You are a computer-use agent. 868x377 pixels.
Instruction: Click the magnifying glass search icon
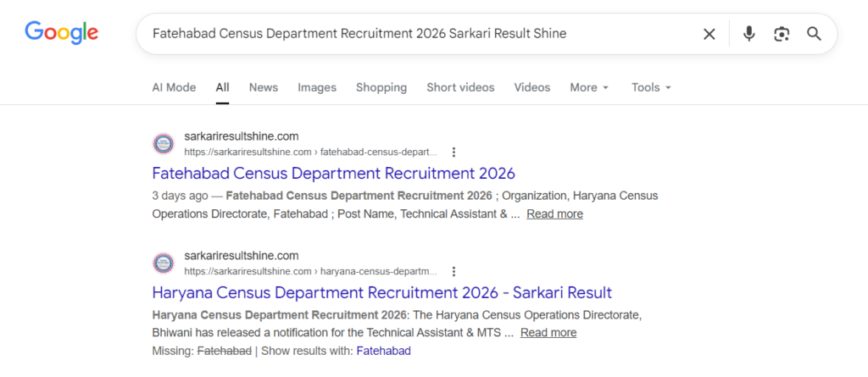814,34
